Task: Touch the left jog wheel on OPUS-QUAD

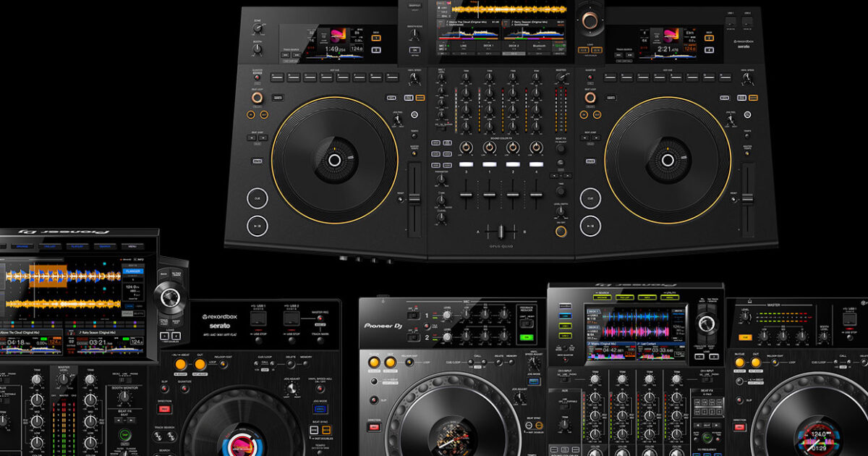Action: [334, 160]
